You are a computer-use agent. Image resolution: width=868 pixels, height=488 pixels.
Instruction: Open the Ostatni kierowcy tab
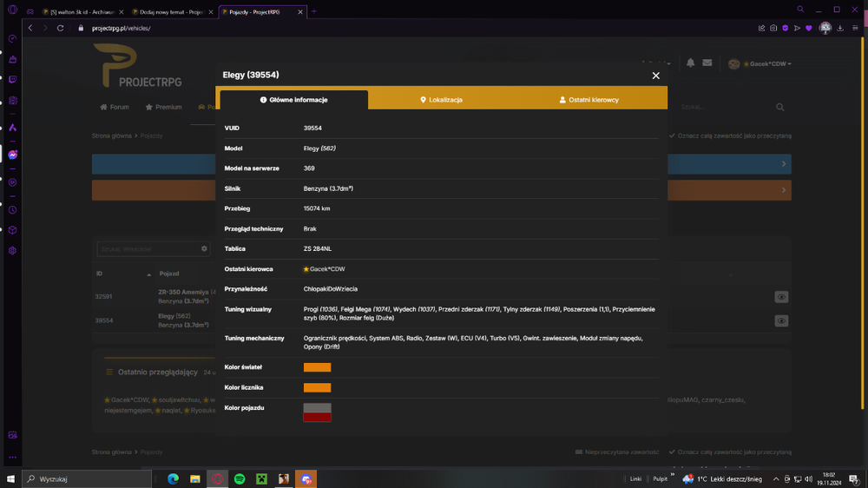click(x=589, y=100)
